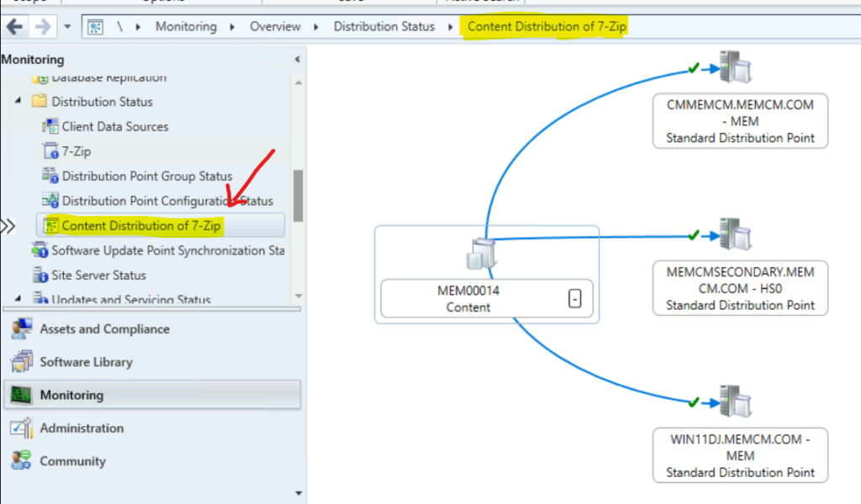Open Distribution Point Group Status
The width and height of the screenshot is (861, 504).
click(x=147, y=176)
